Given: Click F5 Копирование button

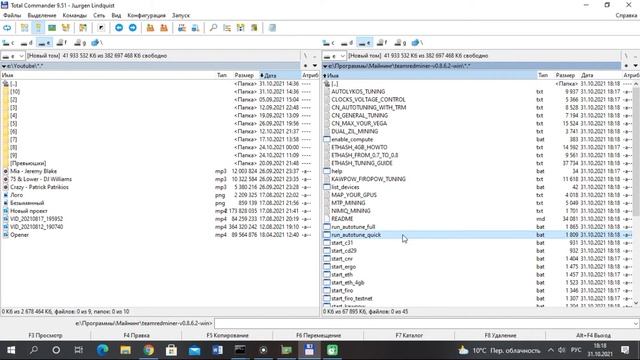Looking at the screenshot, I should pyautogui.click(x=227, y=336).
